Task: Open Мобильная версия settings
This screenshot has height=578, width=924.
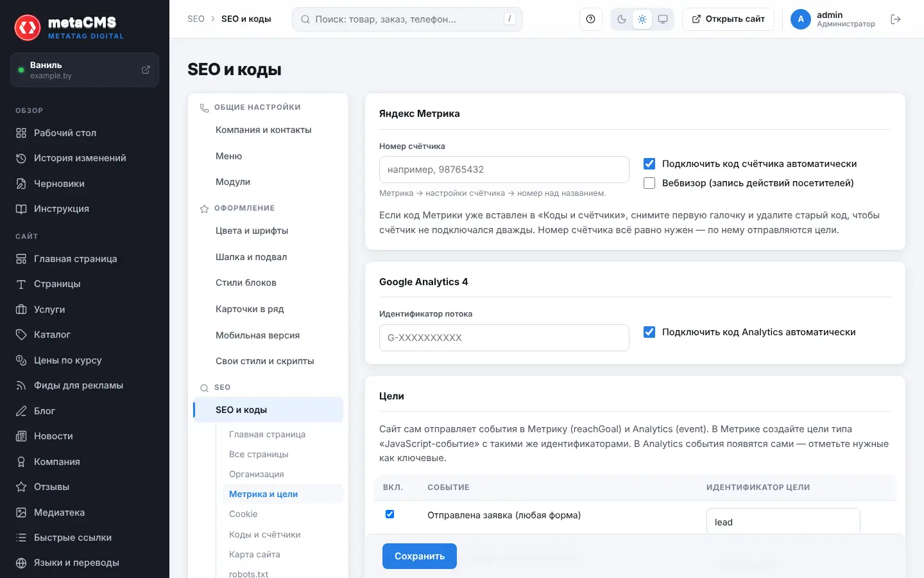Action: [x=268, y=335]
